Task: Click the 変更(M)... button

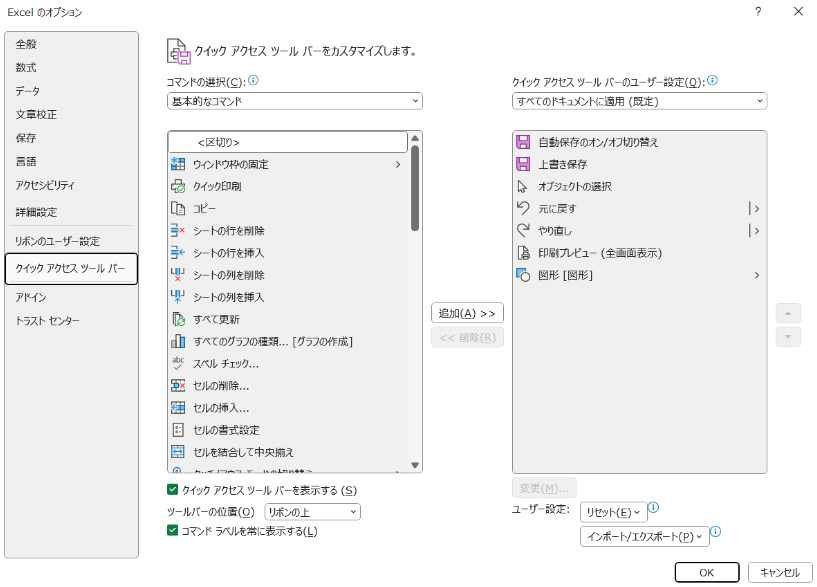Action: 544,488
